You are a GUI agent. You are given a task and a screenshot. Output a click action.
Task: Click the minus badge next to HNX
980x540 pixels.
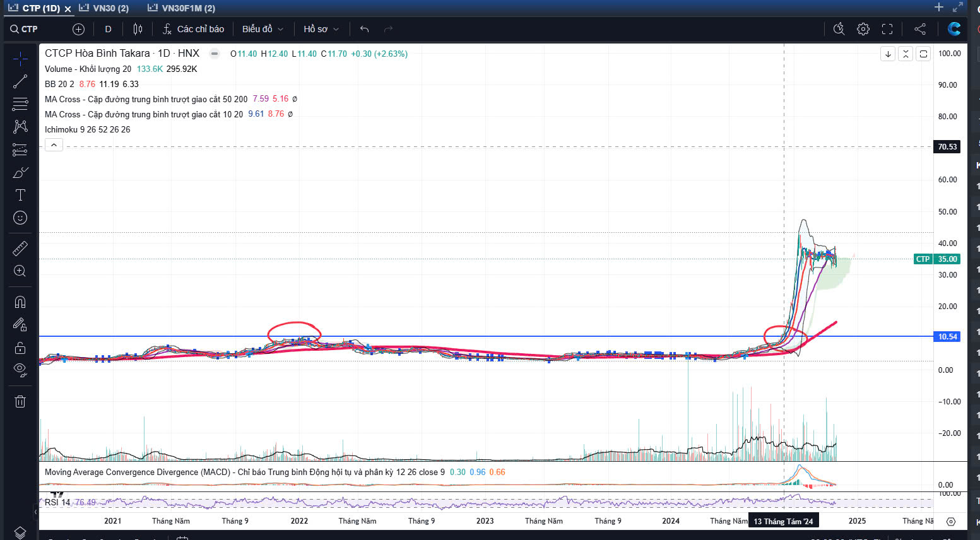[215, 54]
